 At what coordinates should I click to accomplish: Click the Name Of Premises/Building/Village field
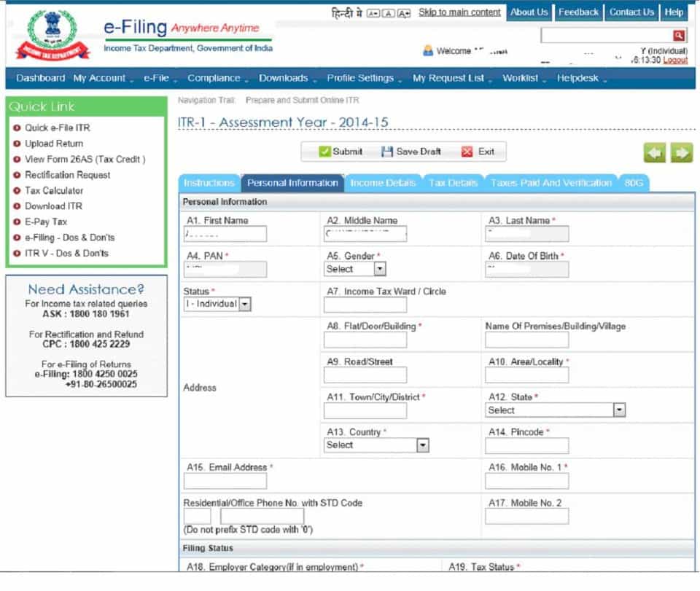[526, 340]
